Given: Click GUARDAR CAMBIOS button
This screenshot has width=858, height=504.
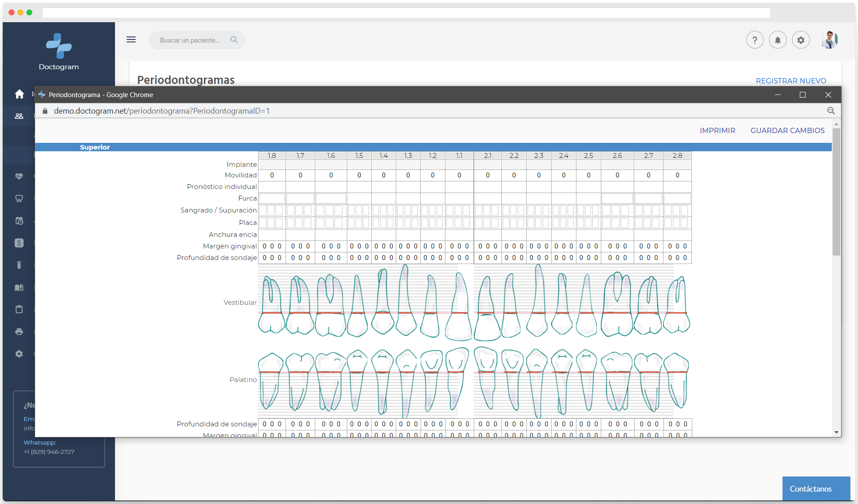Looking at the screenshot, I should pos(787,130).
